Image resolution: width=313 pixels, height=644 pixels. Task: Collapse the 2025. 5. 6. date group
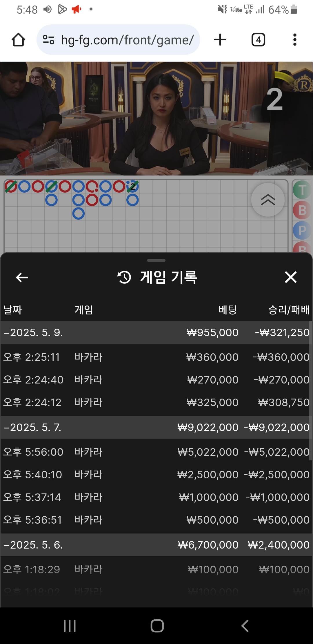click(x=156, y=545)
